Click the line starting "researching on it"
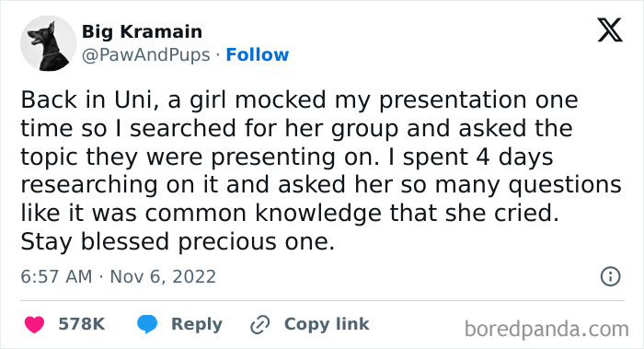Image resolution: width=644 pixels, height=349 pixels. [x=321, y=185]
